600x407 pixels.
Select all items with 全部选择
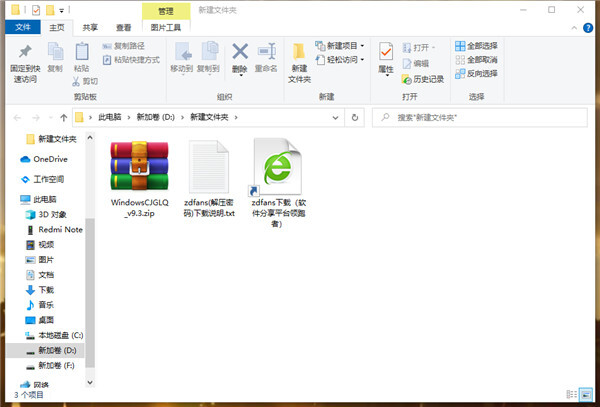coord(476,46)
